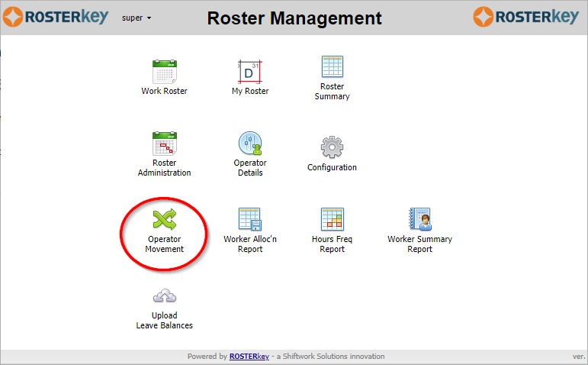
Task: Click the Roster Summary label
Action: 332,92
